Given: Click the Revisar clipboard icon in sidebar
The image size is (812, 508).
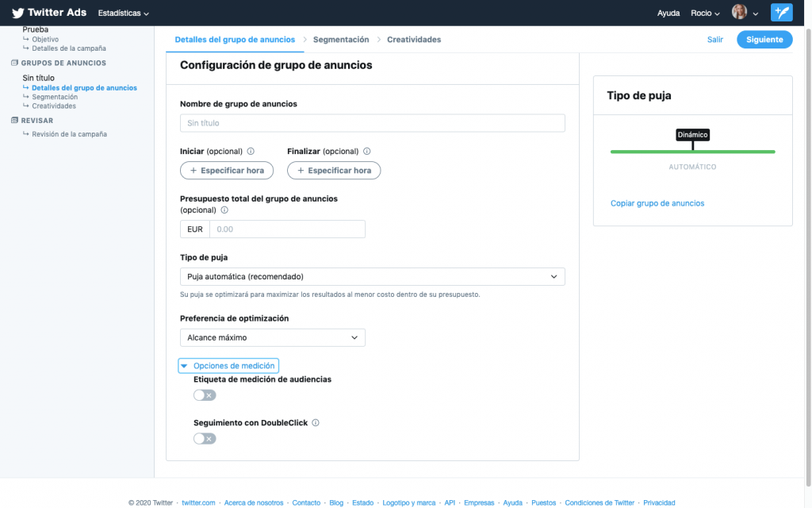Looking at the screenshot, I should click(x=13, y=120).
